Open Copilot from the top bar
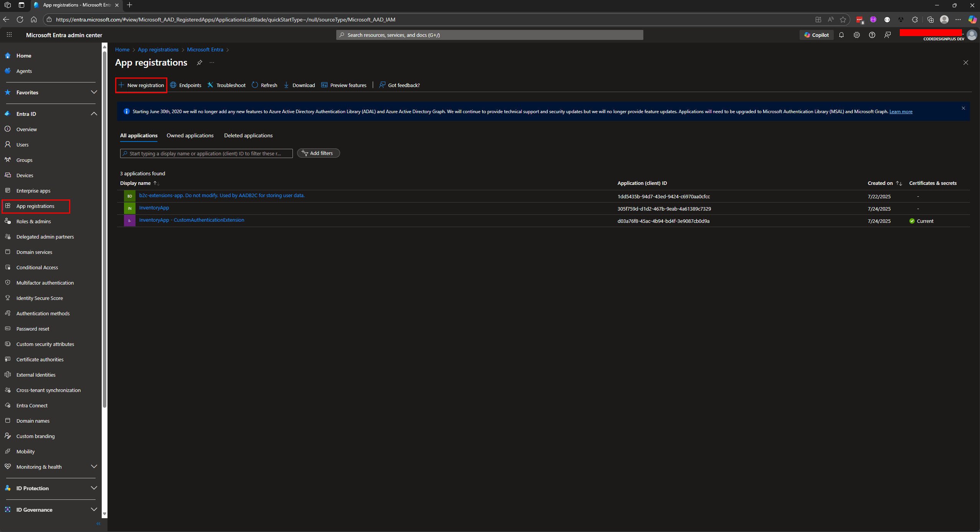Image resolution: width=980 pixels, height=532 pixels. pyautogui.click(x=816, y=35)
